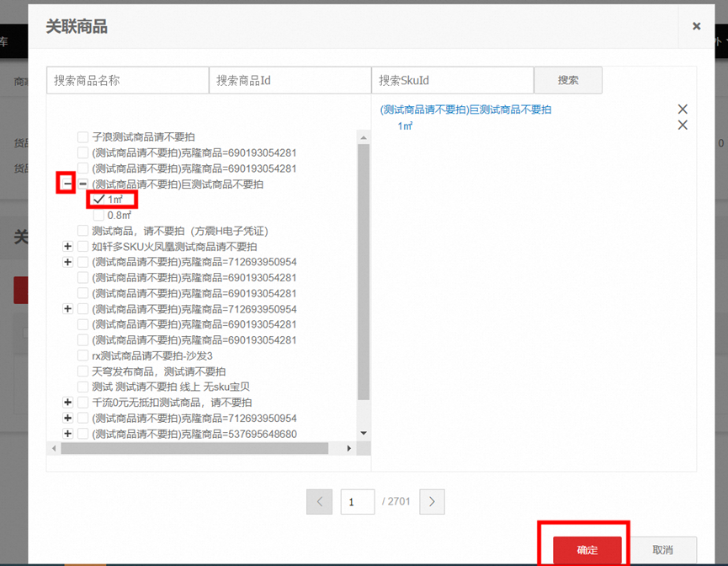Viewport: 728px width, 566px height.
Task: Remove the selected 巨测试商品 entry with its X
Action: [x=683, y=109]
